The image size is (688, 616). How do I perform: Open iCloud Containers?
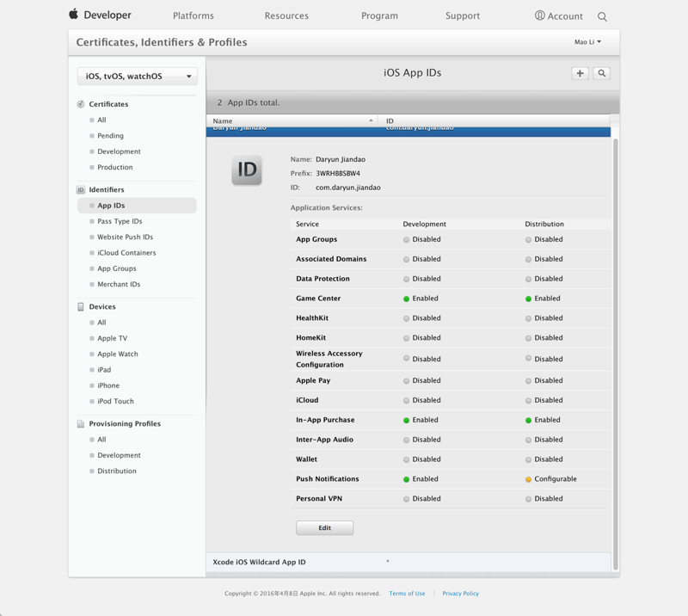tap(126, 253)
